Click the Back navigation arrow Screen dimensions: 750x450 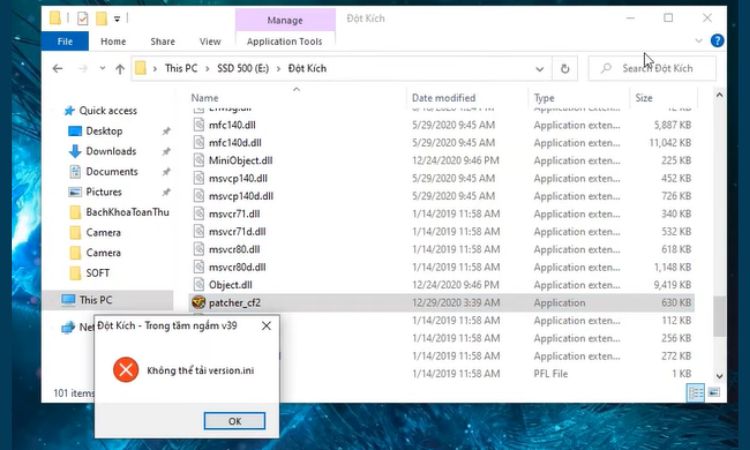(x=57, y=69)
